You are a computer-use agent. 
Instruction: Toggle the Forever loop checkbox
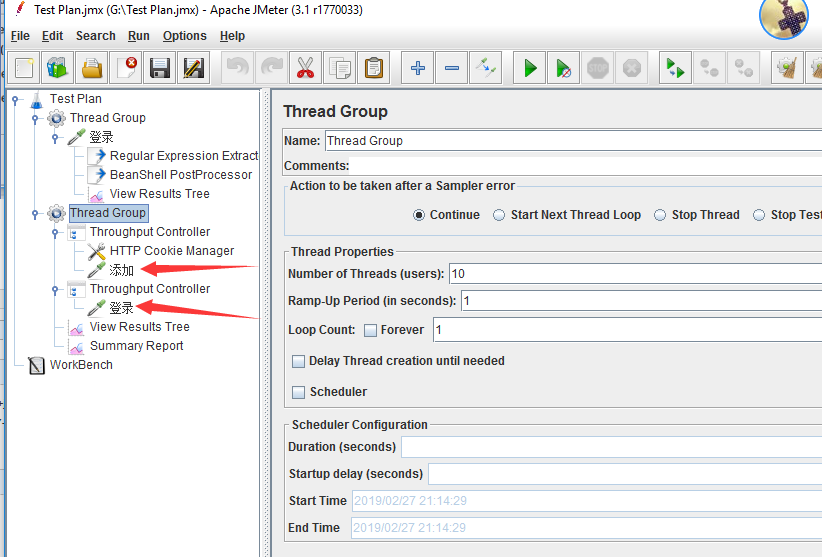[x=370, y=330]
